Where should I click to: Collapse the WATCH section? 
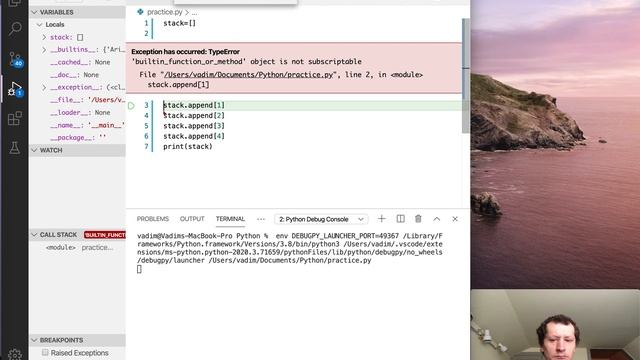tap(34, 150)
